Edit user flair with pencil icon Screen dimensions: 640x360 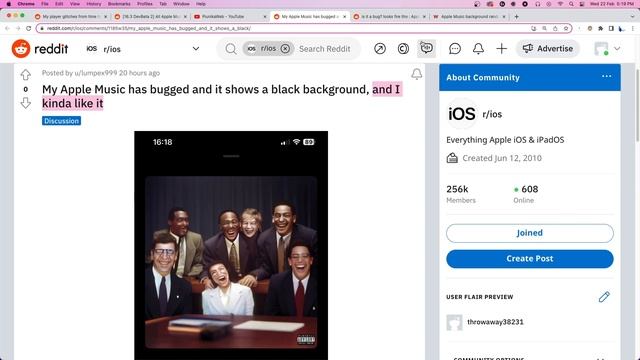[x=604, y=297]
